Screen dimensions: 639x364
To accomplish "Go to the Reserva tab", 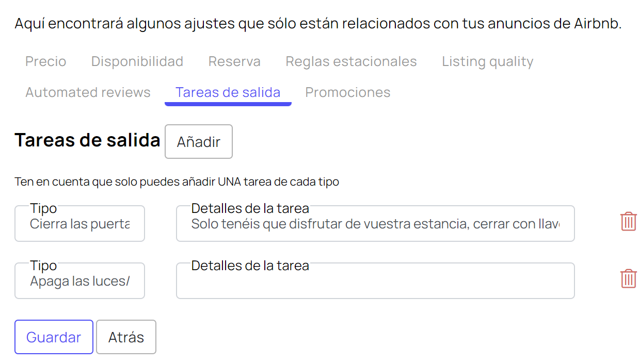I will (234, 61).
